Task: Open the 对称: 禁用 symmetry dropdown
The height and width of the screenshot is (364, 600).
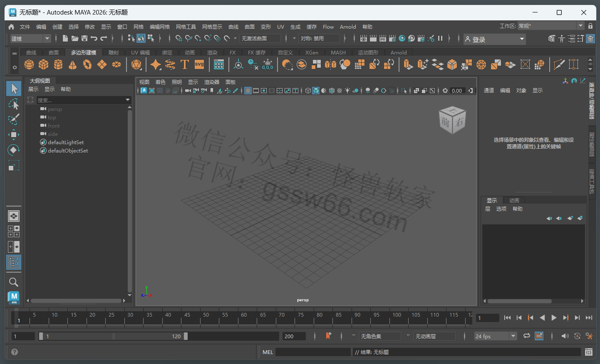Action: (319, 38)
